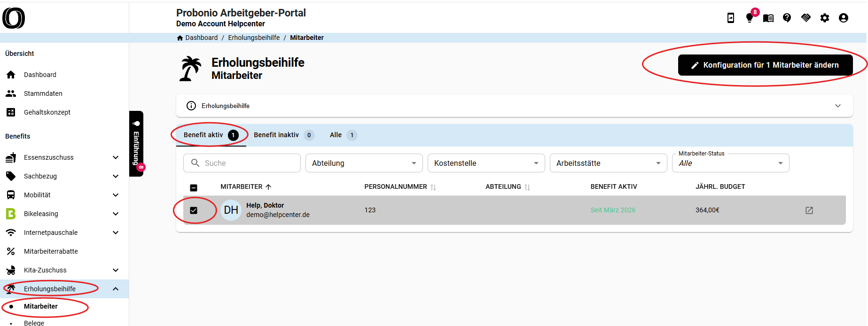Click the Probonio logo in the top-left corner
Viewport: 868px width, 326px height.
[x=14, y=18]
